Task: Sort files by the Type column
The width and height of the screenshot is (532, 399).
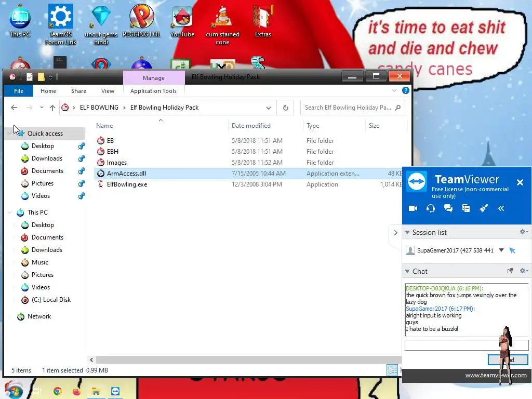Action: (x=313, y=126)
